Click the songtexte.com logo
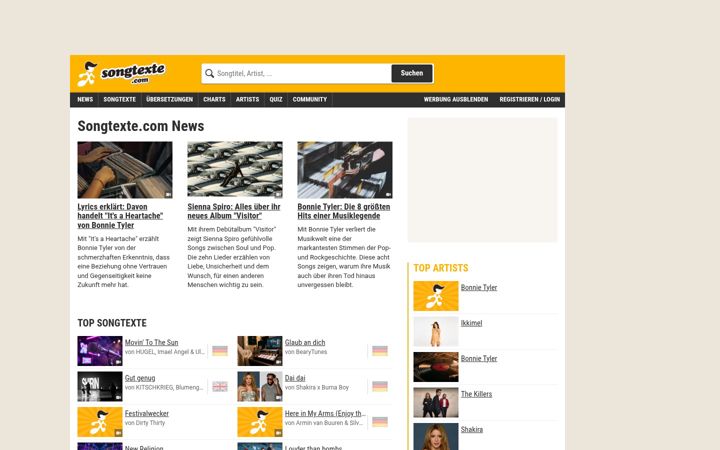The width and height of the screenshot is (720, 450). click(x=121, y=74)
